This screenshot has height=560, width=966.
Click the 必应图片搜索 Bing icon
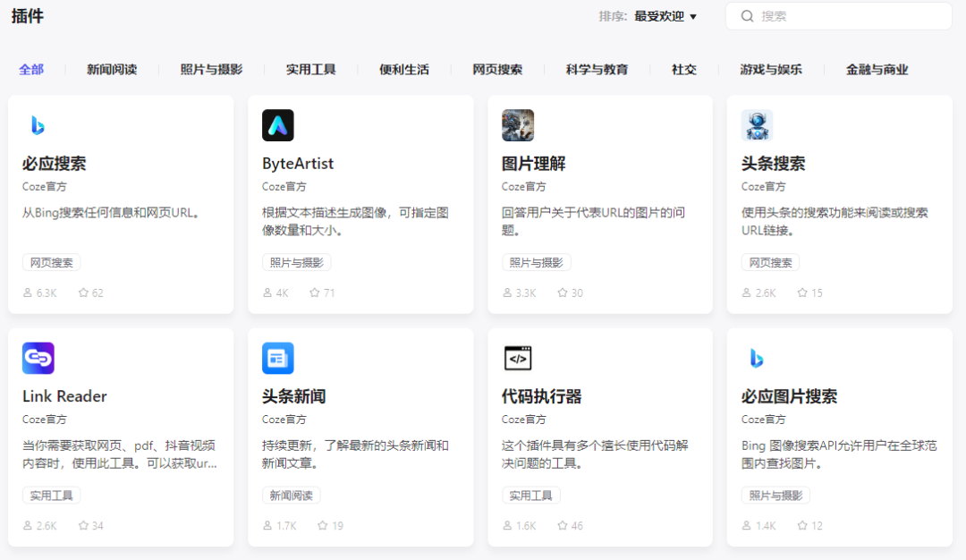757,358
